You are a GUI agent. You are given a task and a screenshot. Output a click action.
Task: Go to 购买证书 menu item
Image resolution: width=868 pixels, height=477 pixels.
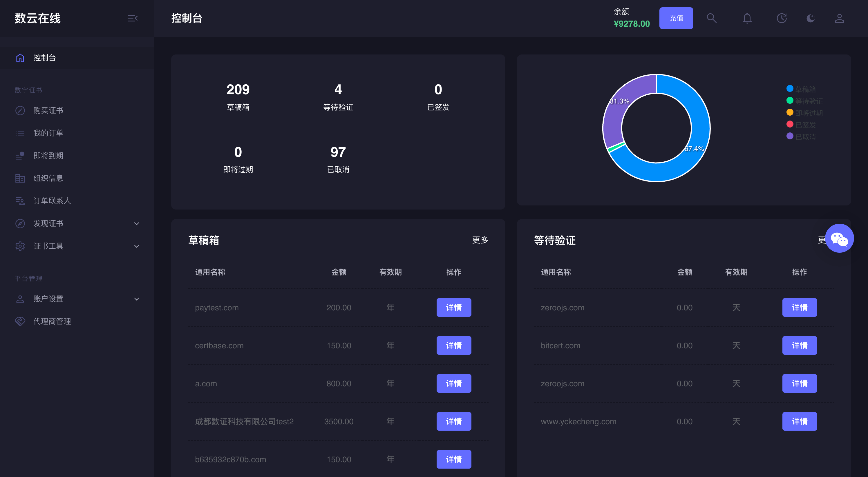pyautogui.click(x=48, y=110)
